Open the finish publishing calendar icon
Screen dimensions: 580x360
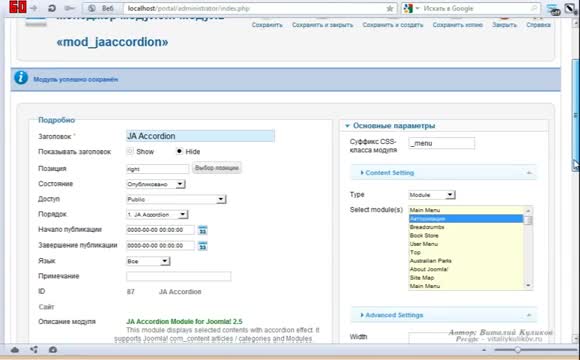click(202, 246)
